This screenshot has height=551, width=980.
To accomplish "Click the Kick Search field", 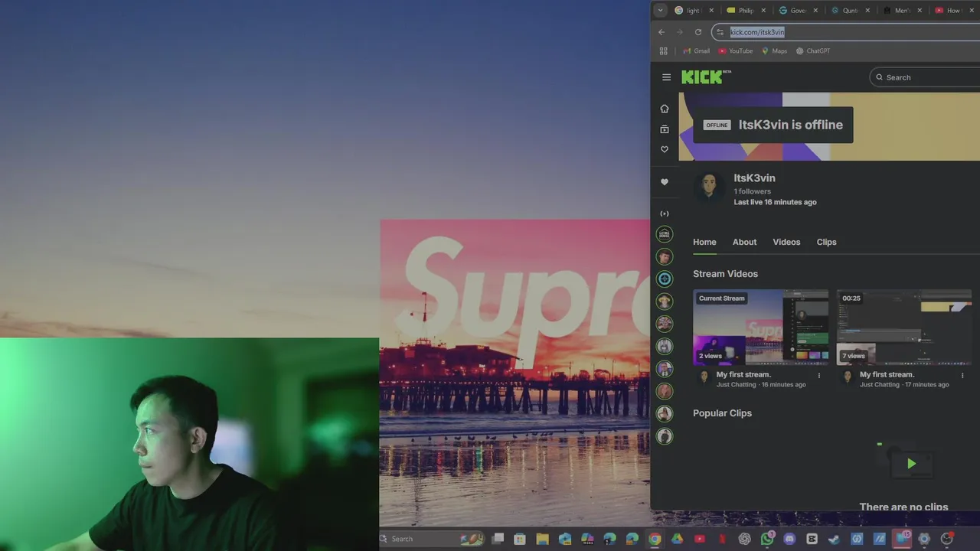I will click(x=925, y=77).
